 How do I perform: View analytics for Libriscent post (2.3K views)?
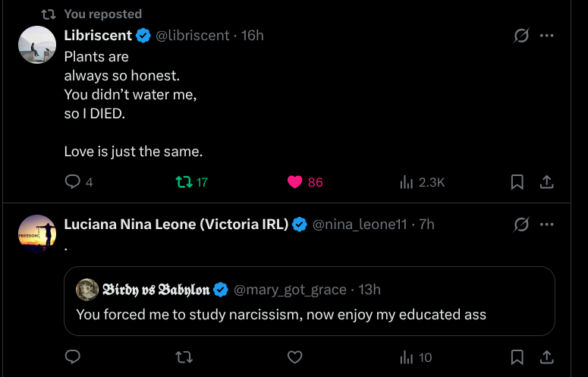pos(407,182)
